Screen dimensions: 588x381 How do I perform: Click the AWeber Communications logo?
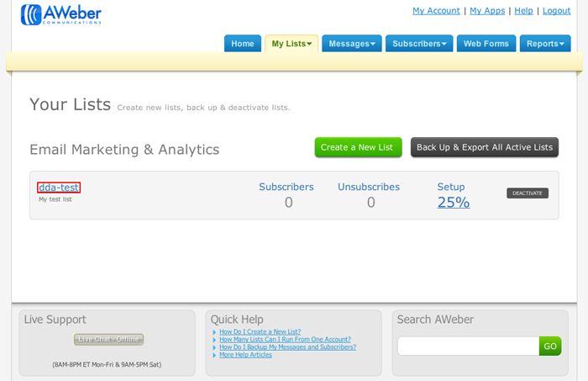click(x=61, y=14)
